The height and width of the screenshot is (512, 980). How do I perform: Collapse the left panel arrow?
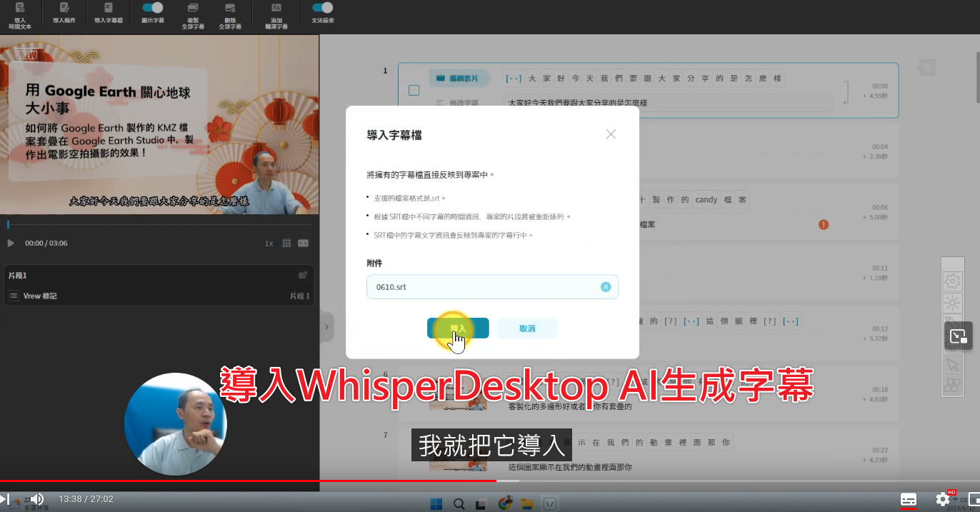point(326,327)
